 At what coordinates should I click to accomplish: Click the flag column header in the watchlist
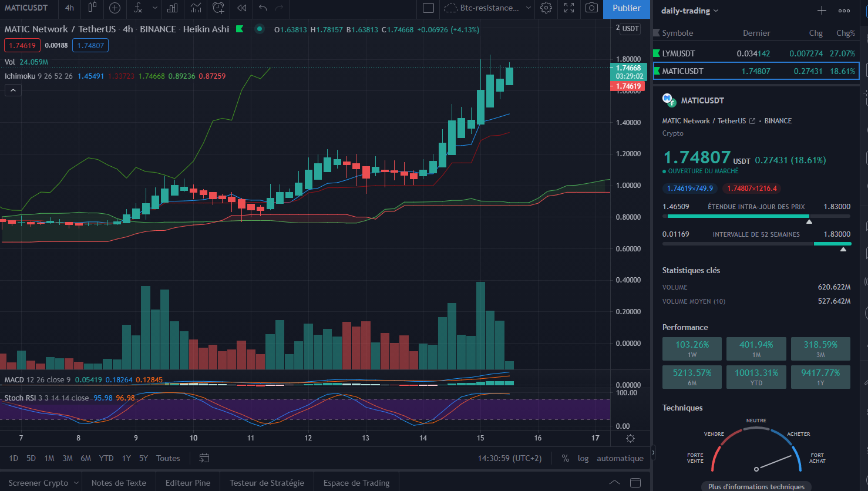[657, 33]
